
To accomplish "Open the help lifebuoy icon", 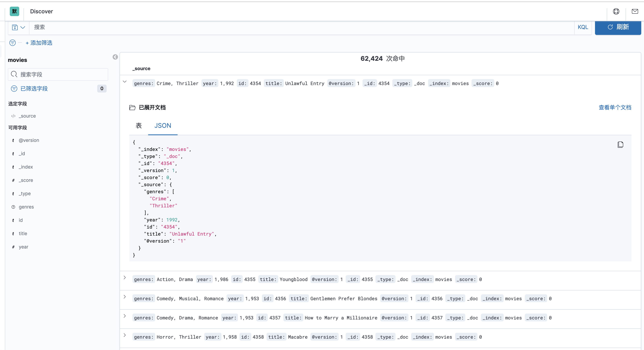I will pyautogui.click(x=616, y=12).
